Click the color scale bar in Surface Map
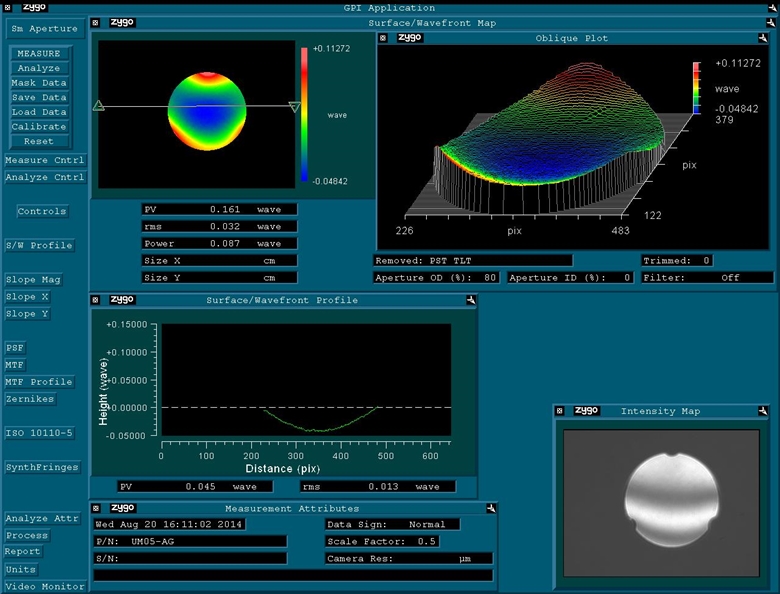 [305, 113]
